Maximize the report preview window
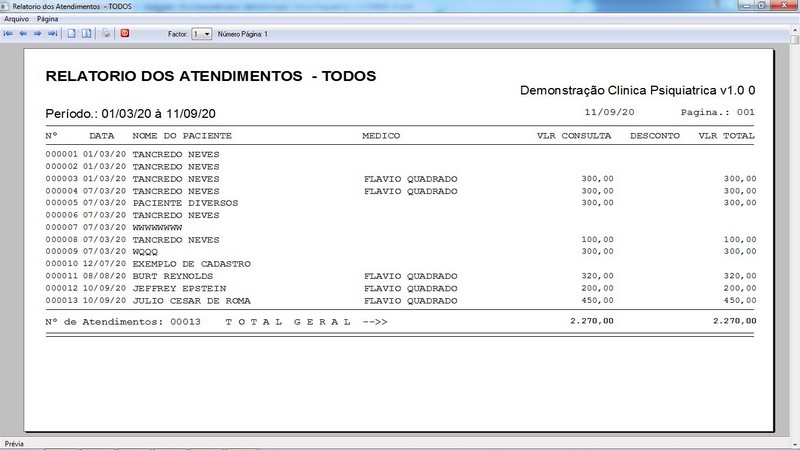800x450 pixels. point(762,6)
